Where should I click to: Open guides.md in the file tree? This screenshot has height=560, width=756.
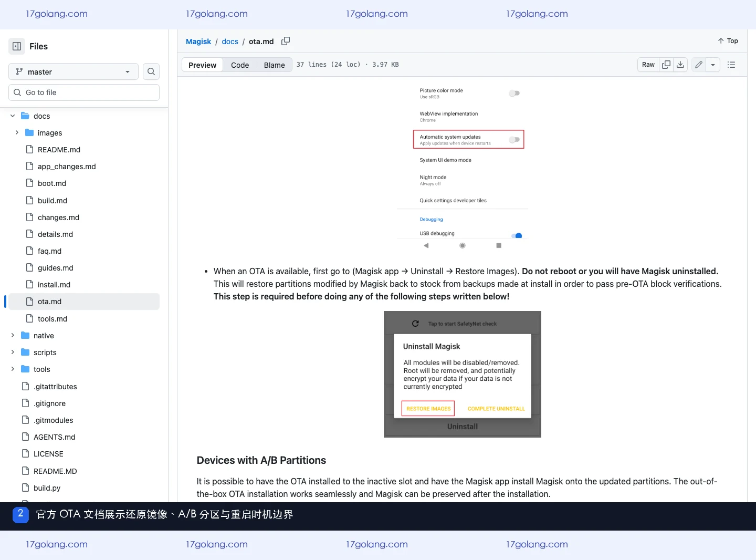(x=55, y=268)
